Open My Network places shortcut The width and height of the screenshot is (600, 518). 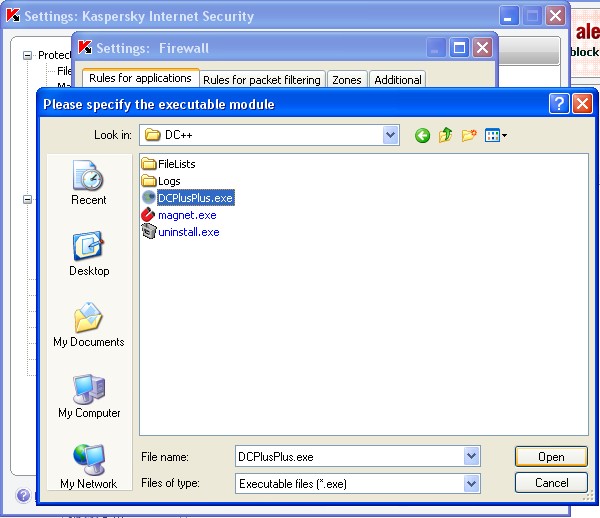tap(89, 467)
